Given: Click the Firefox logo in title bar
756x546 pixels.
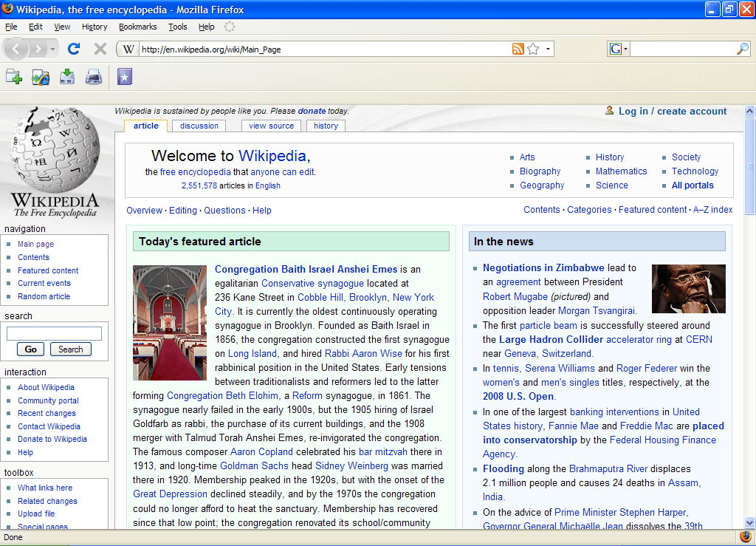Looking at the screenshot, I should [7, 9].
